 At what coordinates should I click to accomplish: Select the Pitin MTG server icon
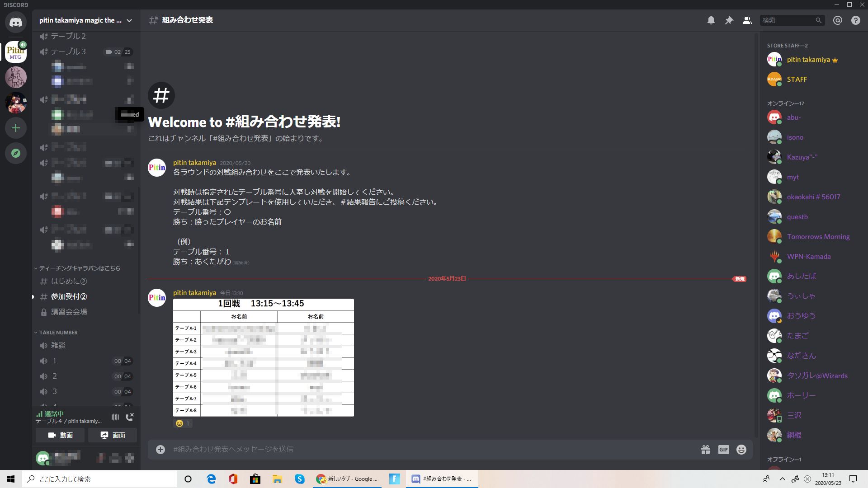(x=15, y=52)
